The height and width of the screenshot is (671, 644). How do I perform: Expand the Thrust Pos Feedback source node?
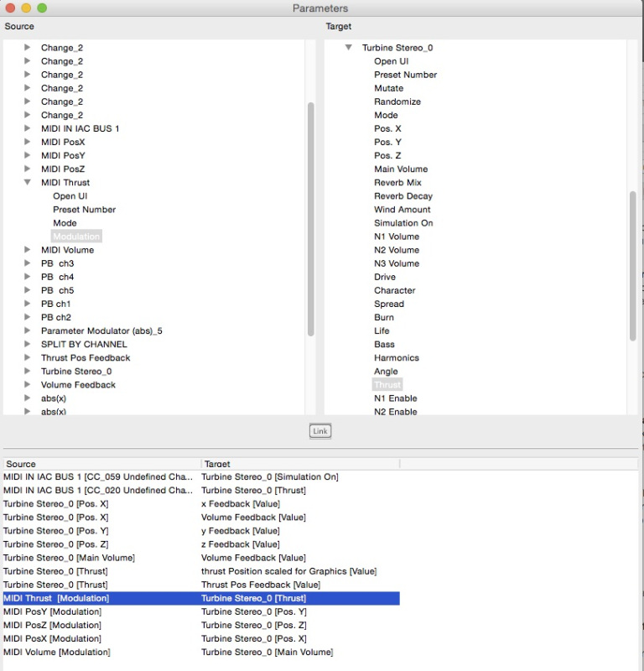tap(28, 357)
